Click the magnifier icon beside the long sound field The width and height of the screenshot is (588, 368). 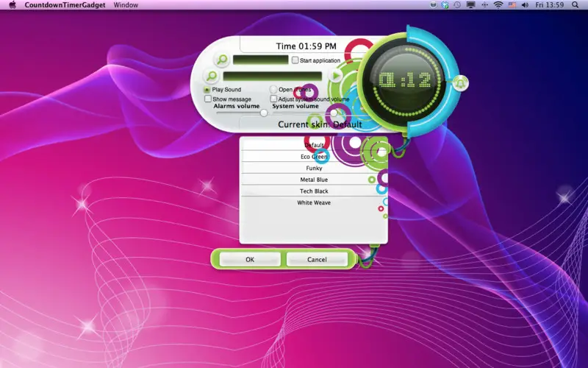pos(212,76)
